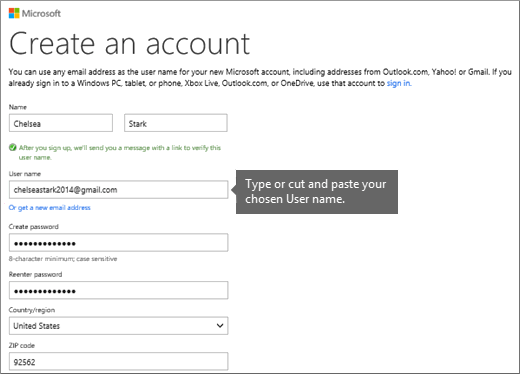The height and width of the screenshot is (374, 520).
Task: Click the 'Country/region' label
Action: [32, 310]
